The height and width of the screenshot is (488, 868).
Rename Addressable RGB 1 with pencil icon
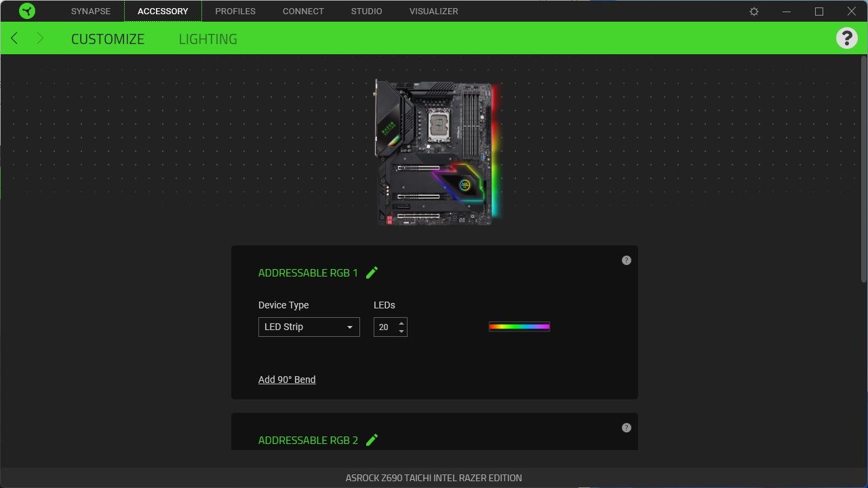point(372,272)
